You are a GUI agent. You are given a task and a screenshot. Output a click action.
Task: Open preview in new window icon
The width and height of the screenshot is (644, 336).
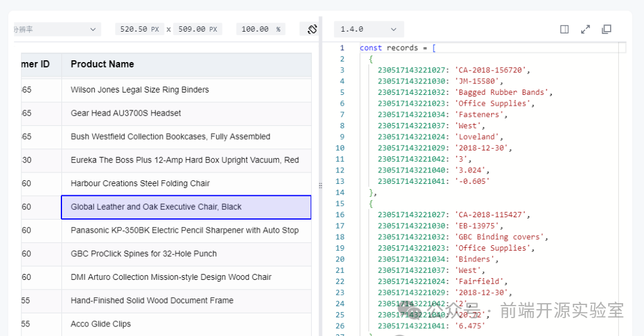[x=606, y=29]
